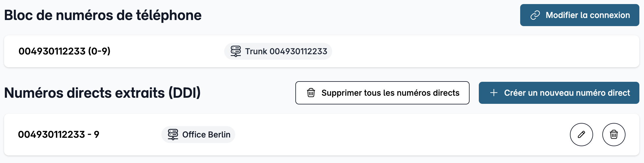644x163 pixels.
Task: Click the server icon in the Trunk 004930112233 chip
Action: pyautogui.click(x=235, y=51)
